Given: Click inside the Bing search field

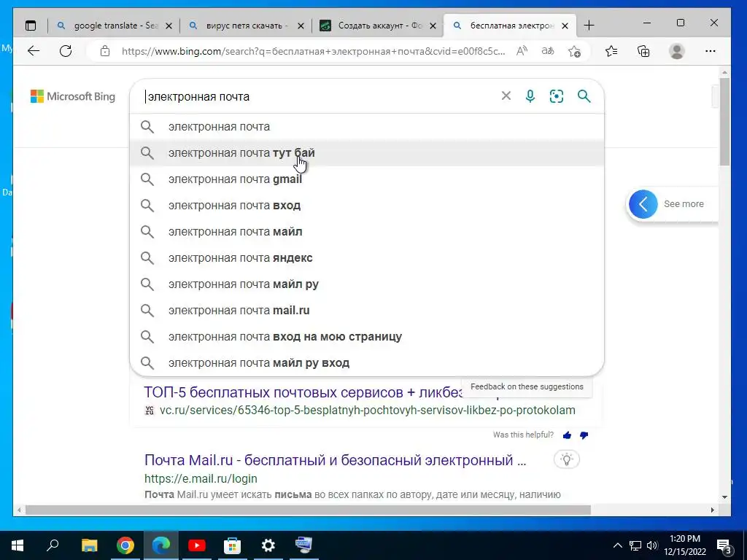Looking at the screenshot, I should tap(320, 97).
